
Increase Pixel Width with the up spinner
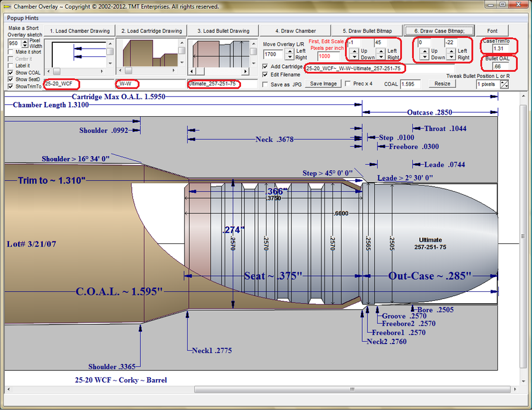pyautogui.click(x=24, y=42)
